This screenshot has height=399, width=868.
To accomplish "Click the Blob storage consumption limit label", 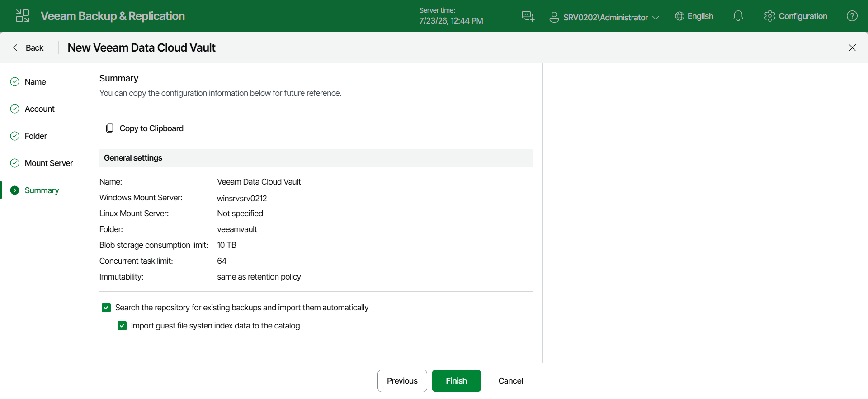I will coord(154,245).
